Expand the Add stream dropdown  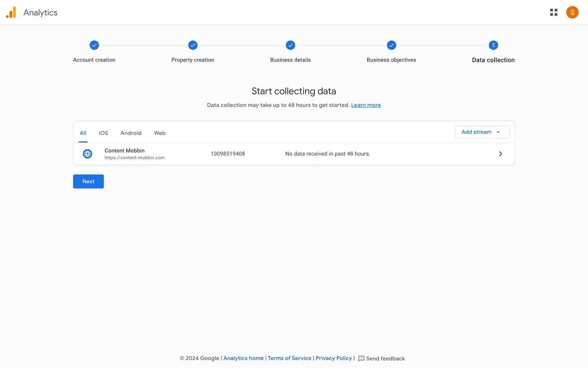(482, 132)
